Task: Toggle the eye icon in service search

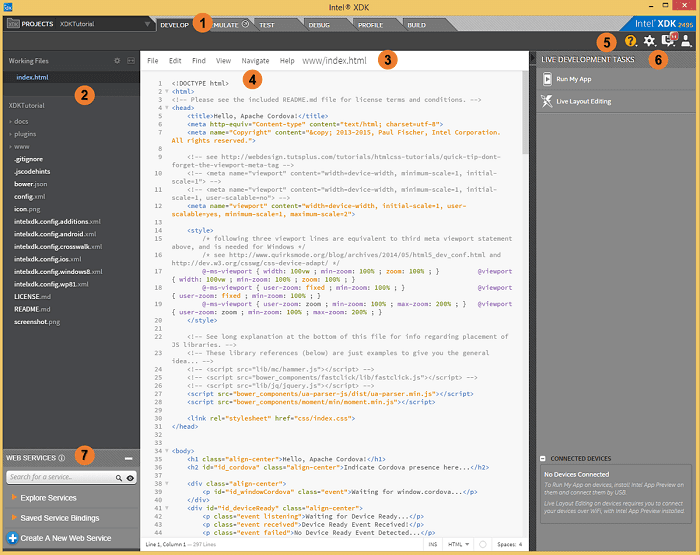Action: 130,478
